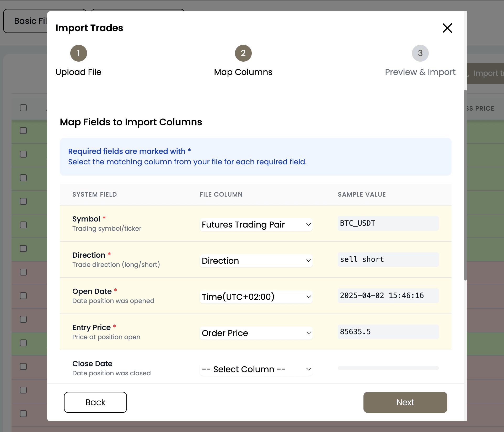Click the Back button
The height and width of the screenshot is (432, 504).
tap(95, 402)
